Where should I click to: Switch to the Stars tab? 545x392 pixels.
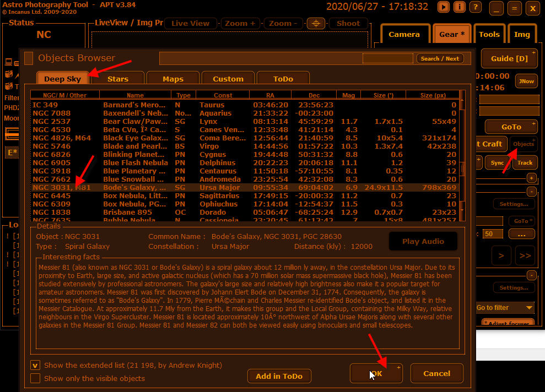pos(118,79)
